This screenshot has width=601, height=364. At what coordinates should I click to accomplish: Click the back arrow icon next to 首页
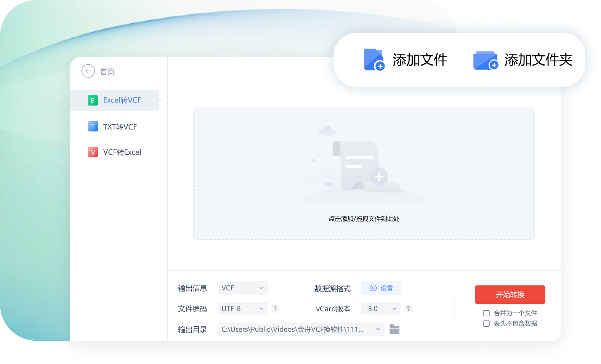point(88,71)
